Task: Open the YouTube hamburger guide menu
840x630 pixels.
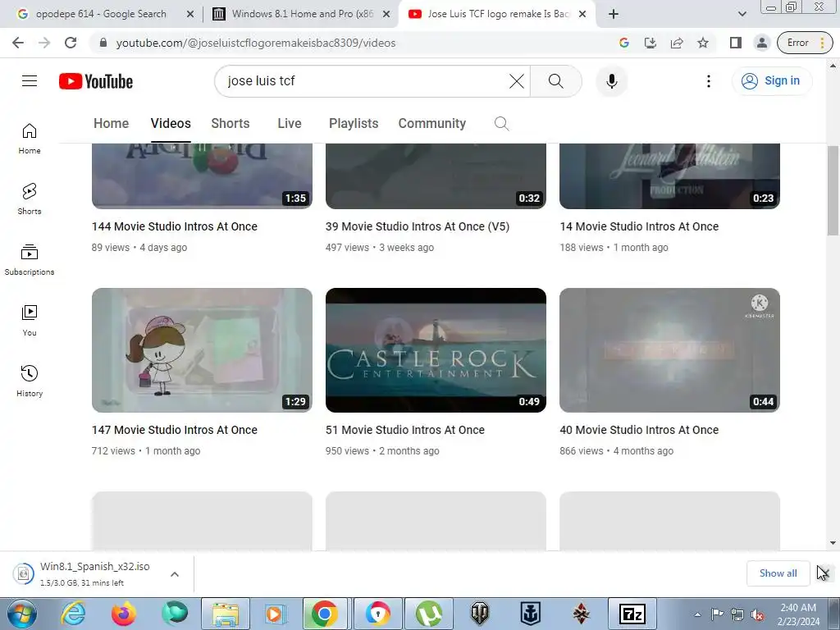Action: click(30, 81)
